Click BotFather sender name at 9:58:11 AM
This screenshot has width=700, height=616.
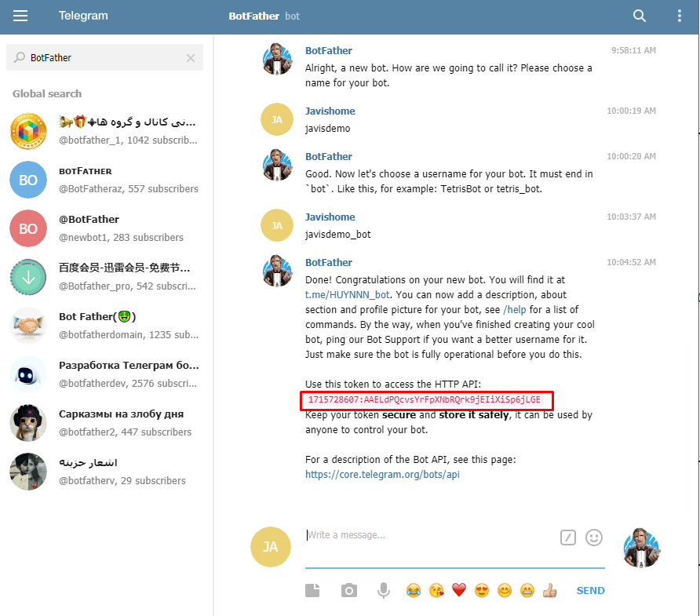click(x=329, y=51)
